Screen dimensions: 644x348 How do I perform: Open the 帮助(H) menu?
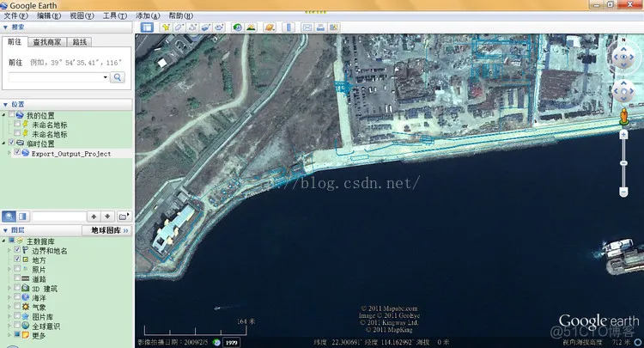(180, 15)
